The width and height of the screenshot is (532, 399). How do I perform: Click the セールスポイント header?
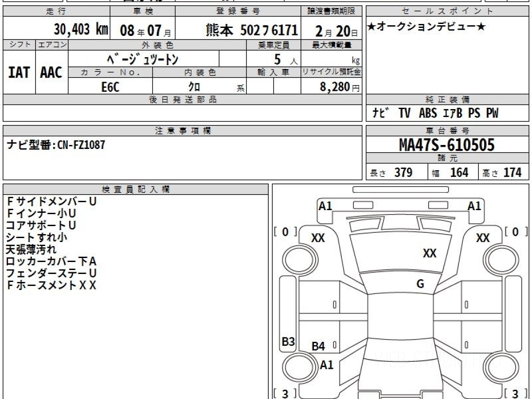point(447,12)
